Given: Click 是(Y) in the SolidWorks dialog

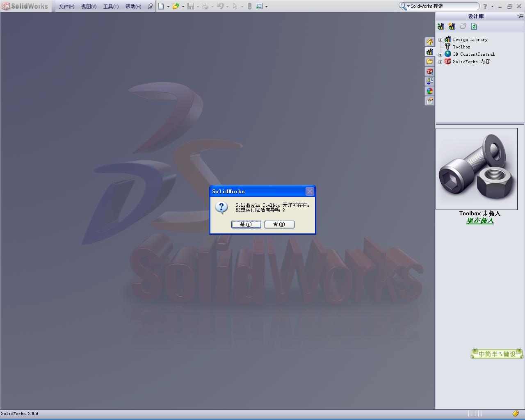Looking at the screenshot, I should [x=246, y=224].
